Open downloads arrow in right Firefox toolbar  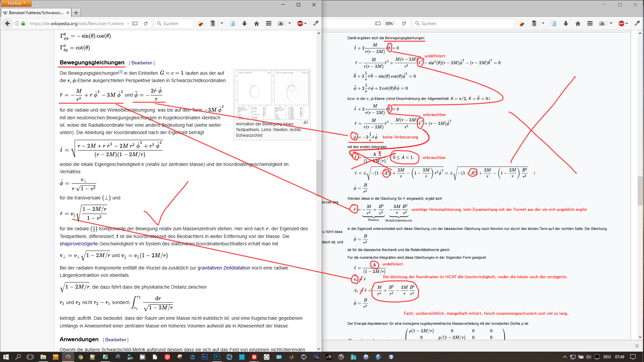[566, 23]
